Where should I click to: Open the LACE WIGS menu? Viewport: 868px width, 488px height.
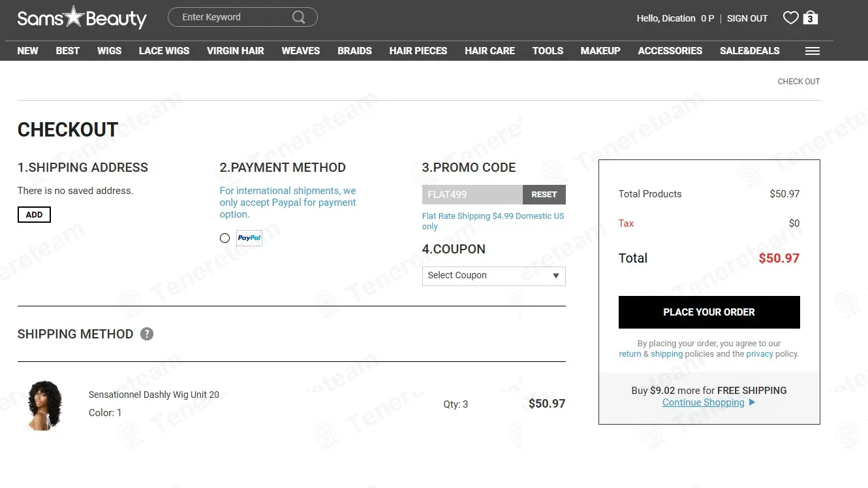pyautogui.click(x=164, y=51)
